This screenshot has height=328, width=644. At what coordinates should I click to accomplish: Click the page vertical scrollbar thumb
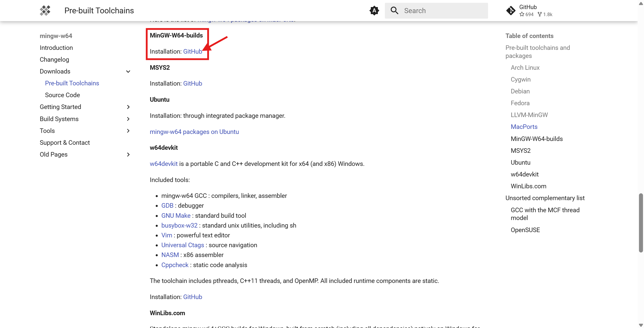coord(641,223)
